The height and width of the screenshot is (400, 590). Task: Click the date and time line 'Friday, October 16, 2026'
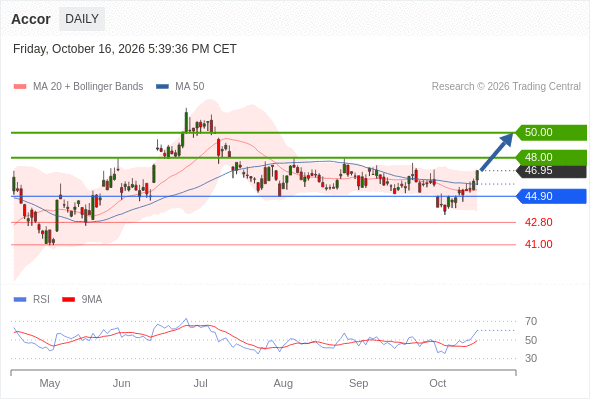[125, 49]
